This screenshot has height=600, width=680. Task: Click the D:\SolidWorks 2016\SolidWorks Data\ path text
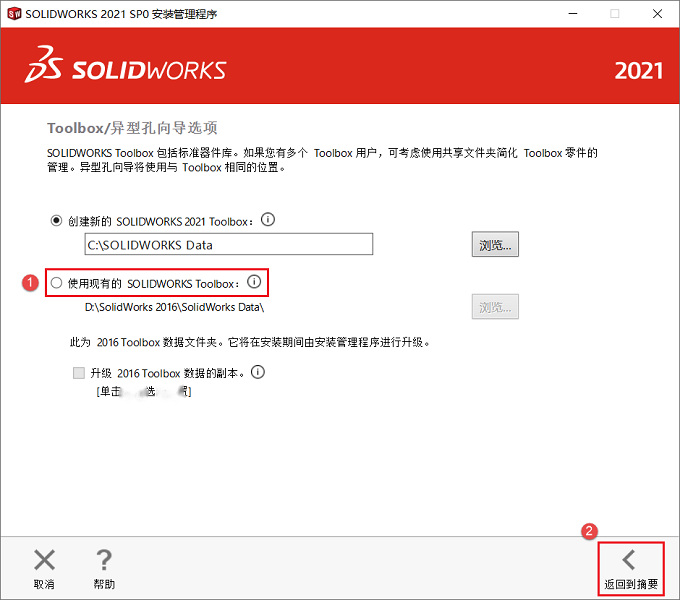click(174, 307)
